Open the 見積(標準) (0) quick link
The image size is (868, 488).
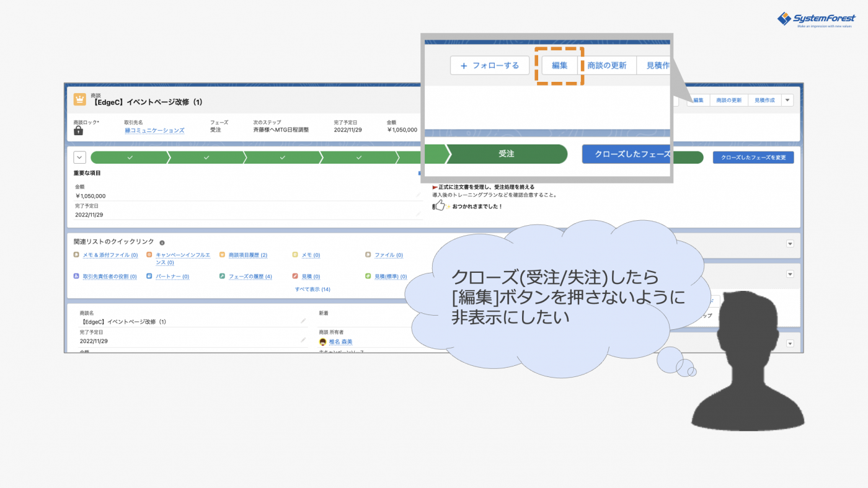[391, 277]
